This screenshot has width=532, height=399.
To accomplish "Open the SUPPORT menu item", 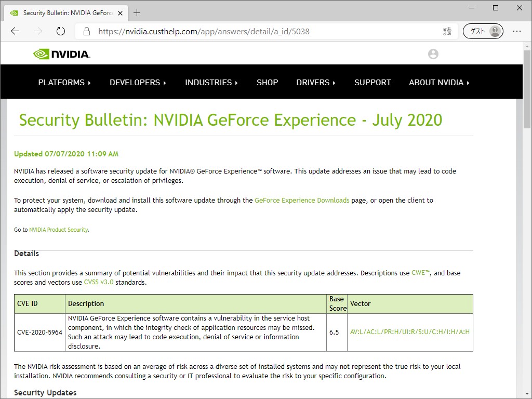I will tap(373, 82).
